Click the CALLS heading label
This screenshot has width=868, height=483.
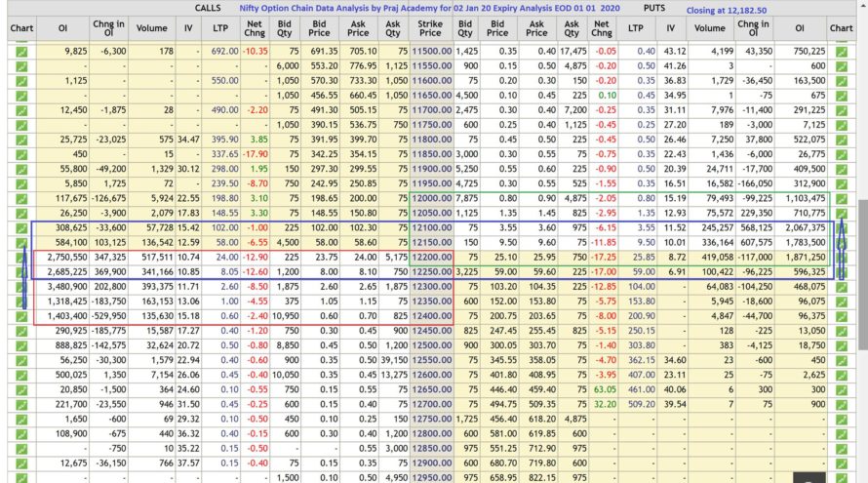tap(208, 9)
